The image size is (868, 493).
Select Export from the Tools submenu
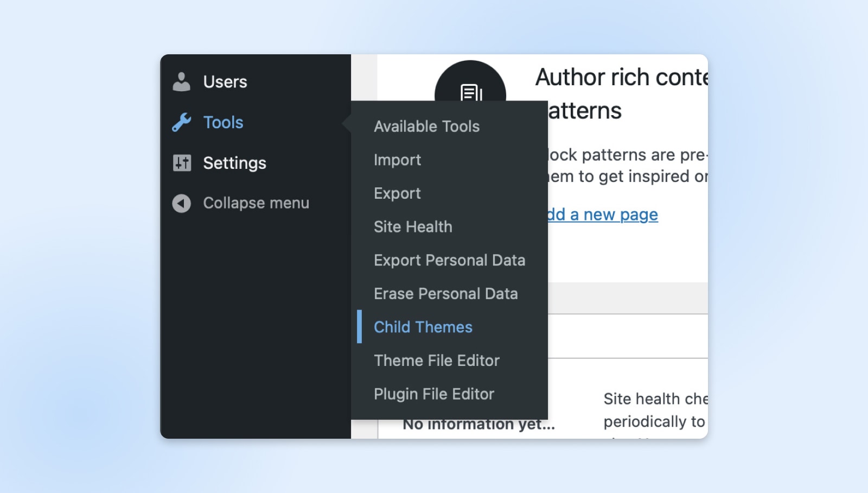(397, 193)
